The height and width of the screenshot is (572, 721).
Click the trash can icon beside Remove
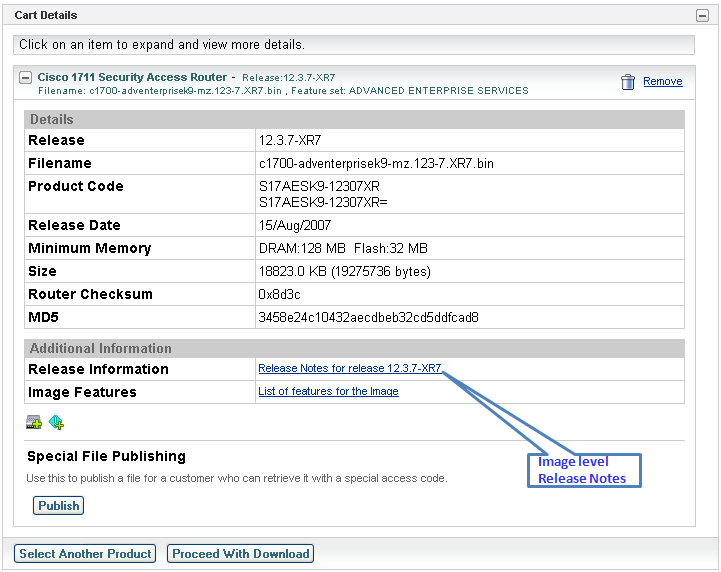(x=628, y=82)
